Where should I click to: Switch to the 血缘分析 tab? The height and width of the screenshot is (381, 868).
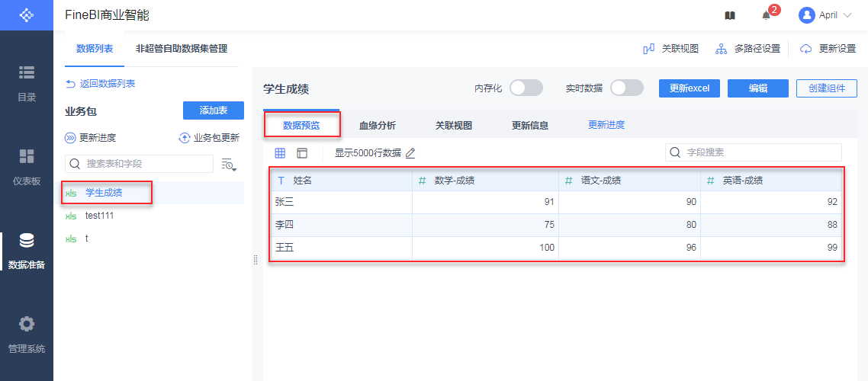378,126
